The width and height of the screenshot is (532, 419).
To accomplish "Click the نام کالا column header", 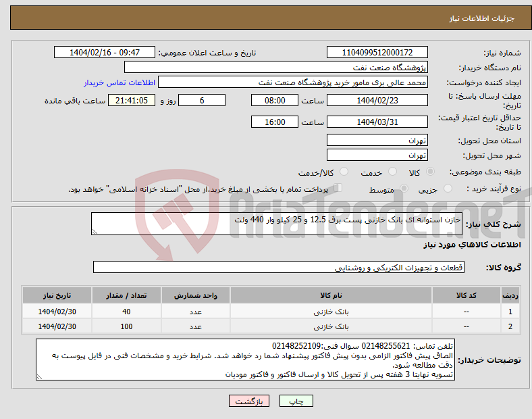I will point(331,295).
